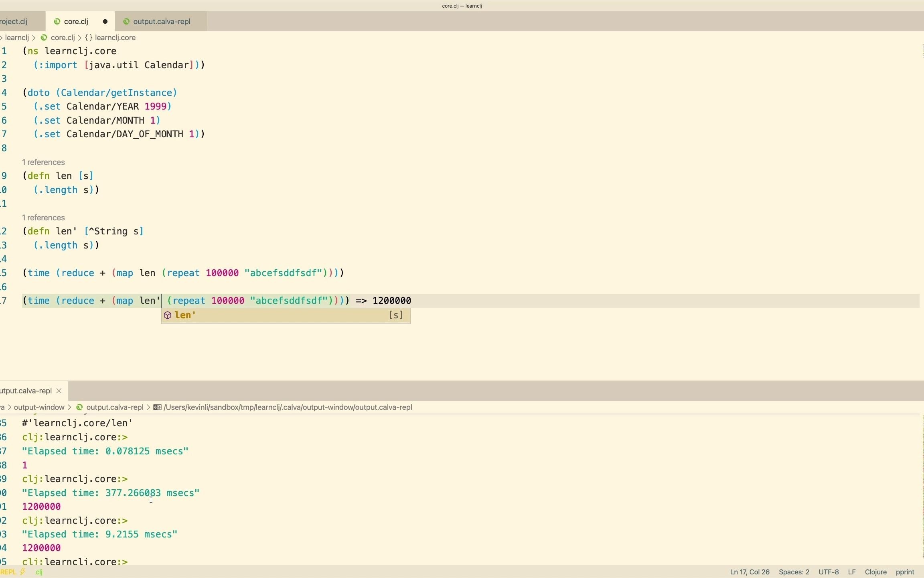
Task: Select the core.clj breadcrumb item
Action: click(x=63, y=38)
